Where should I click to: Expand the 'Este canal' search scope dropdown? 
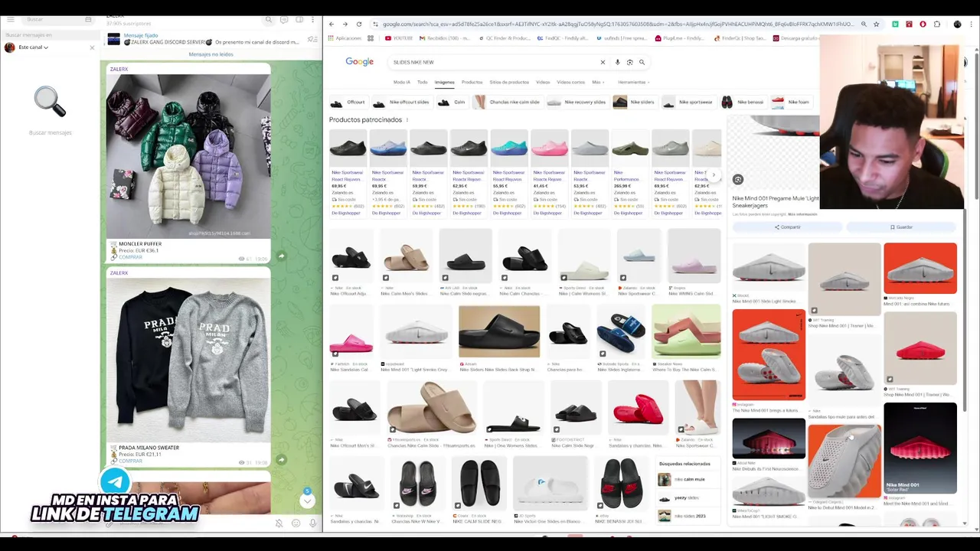tap(33, 47)
